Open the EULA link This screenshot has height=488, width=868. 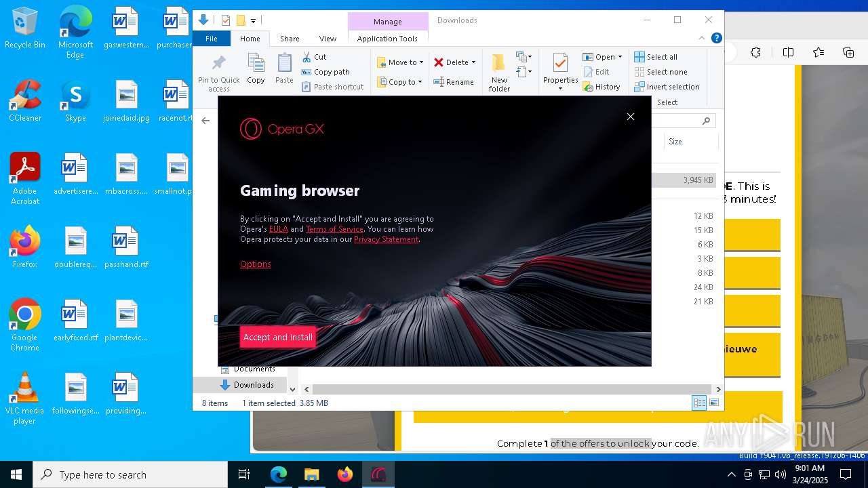(279, 229)
